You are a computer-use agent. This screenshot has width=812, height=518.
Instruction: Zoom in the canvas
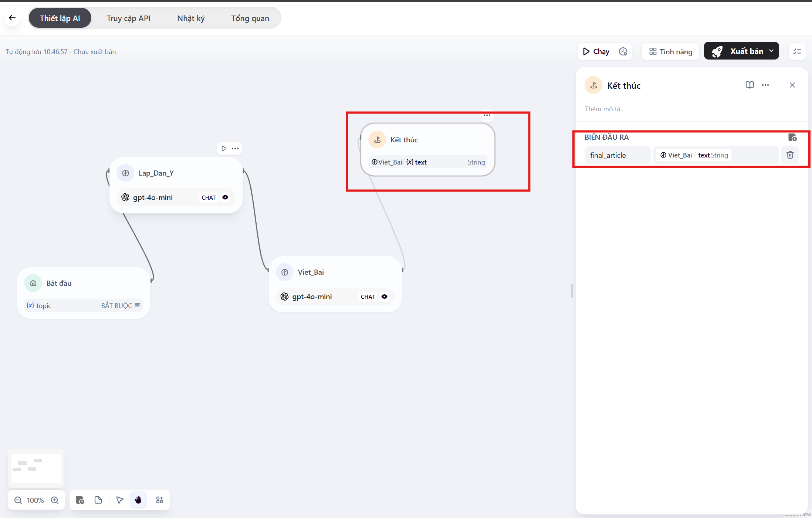(x=55, y=500)
